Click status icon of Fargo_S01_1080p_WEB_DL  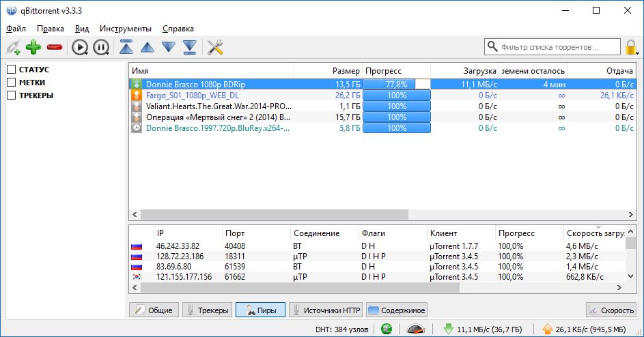coord(137,96)
